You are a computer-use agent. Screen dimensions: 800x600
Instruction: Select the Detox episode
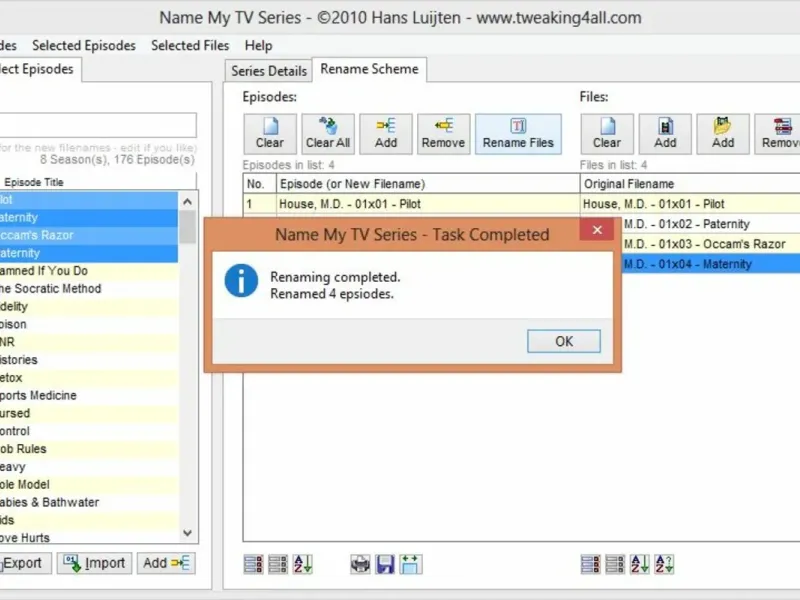coord(89,378)
